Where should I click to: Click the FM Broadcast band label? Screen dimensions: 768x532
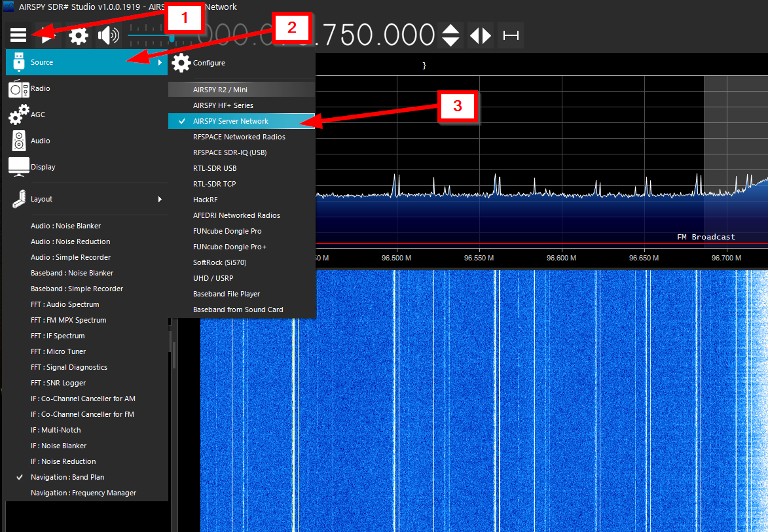click(x=706, y=236)
